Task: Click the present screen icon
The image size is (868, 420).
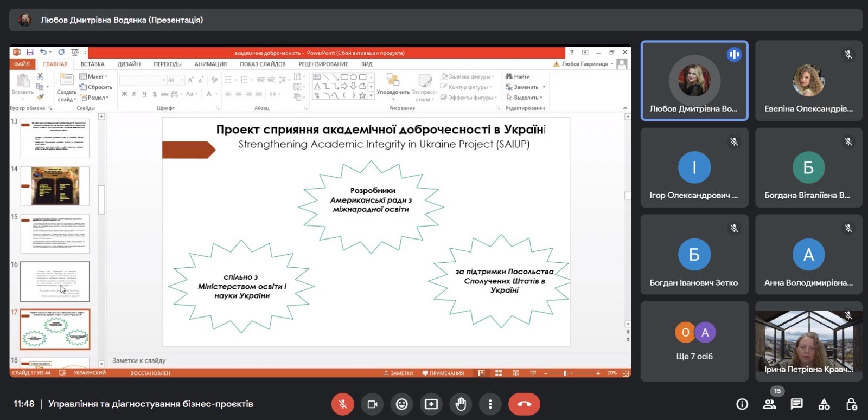Action: tap(431, 404)
